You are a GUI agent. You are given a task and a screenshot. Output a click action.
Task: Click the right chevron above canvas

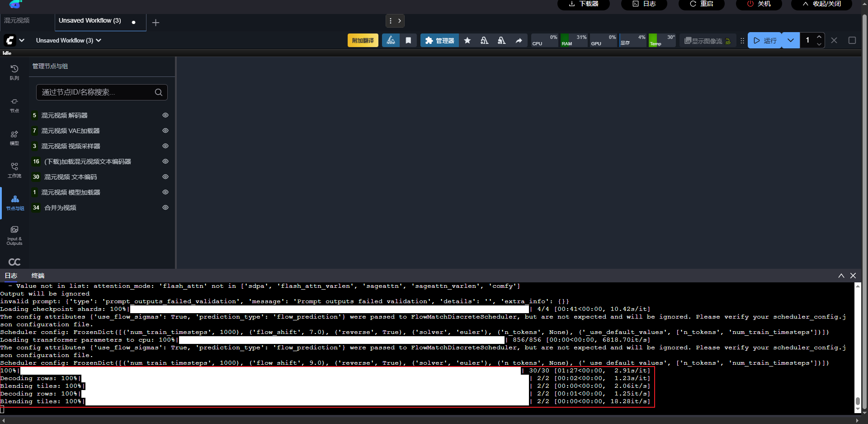coord(400,21)
